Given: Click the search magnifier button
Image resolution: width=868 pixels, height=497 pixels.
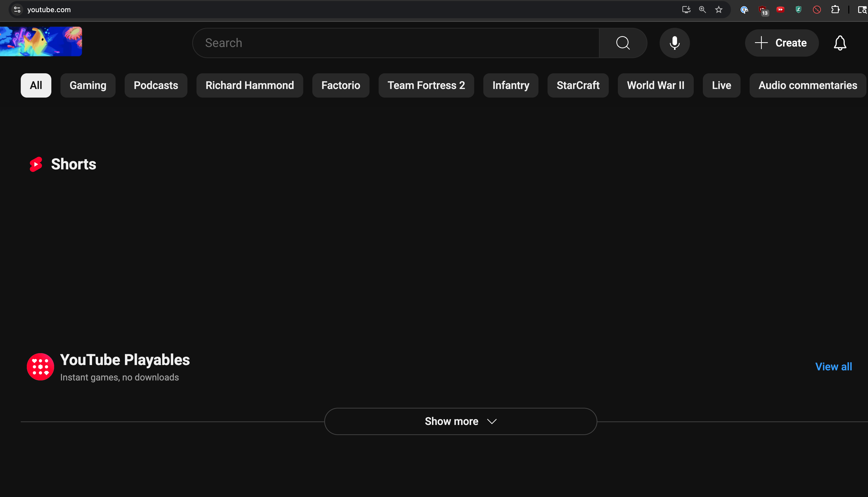Looking at the screenshot, I should pos(623,43).
